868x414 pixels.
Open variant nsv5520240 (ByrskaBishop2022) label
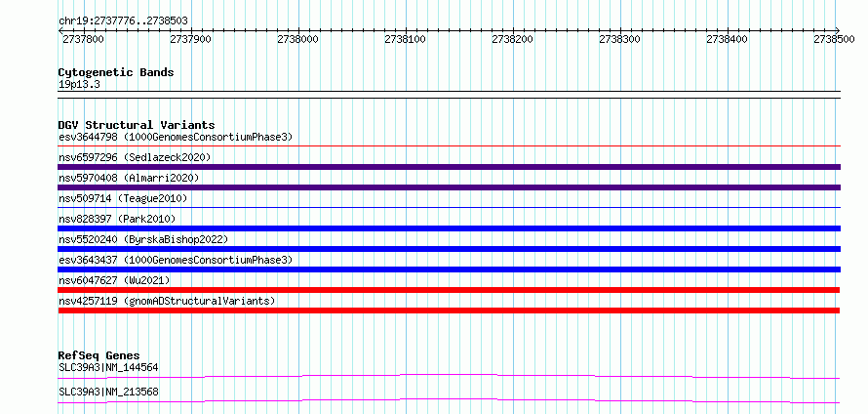143,239
